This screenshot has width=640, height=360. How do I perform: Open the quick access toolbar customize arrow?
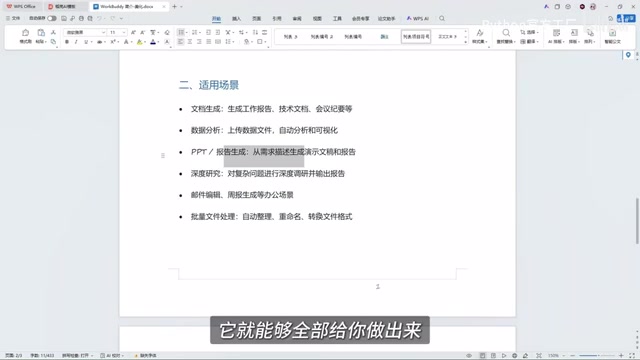(x=121, y=18)
